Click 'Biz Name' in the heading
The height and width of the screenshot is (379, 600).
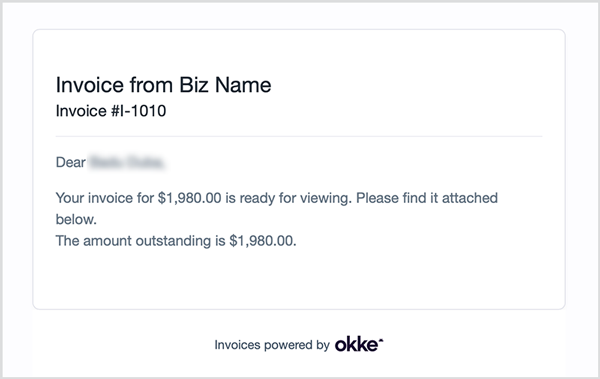tap(225, 85)
